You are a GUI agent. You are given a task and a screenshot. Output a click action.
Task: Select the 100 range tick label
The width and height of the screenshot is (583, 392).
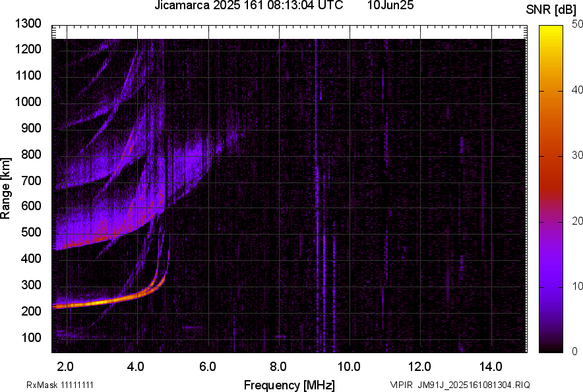[31, 337]
